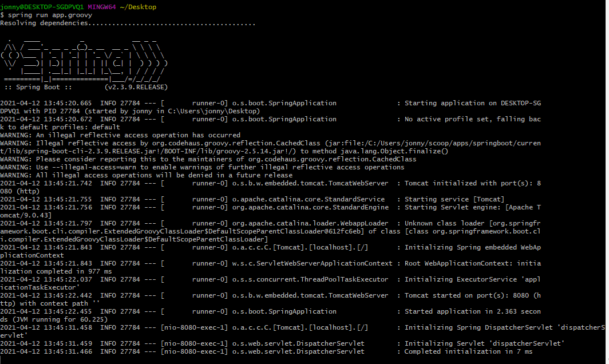
Task: Click 'Starting Servlet engine: [Apache T' message
Action: [x=473, y=207]
